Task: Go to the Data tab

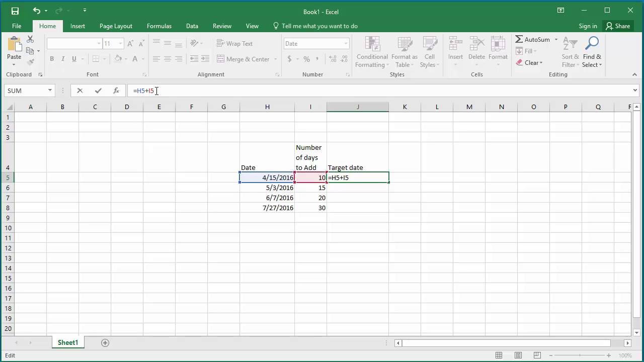Action: 192,26
